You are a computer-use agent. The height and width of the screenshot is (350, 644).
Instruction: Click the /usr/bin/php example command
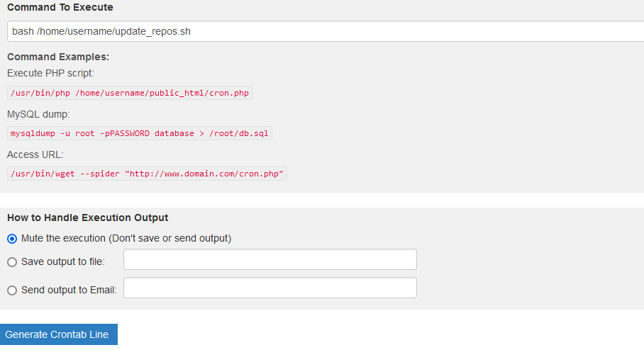(130, 93)
